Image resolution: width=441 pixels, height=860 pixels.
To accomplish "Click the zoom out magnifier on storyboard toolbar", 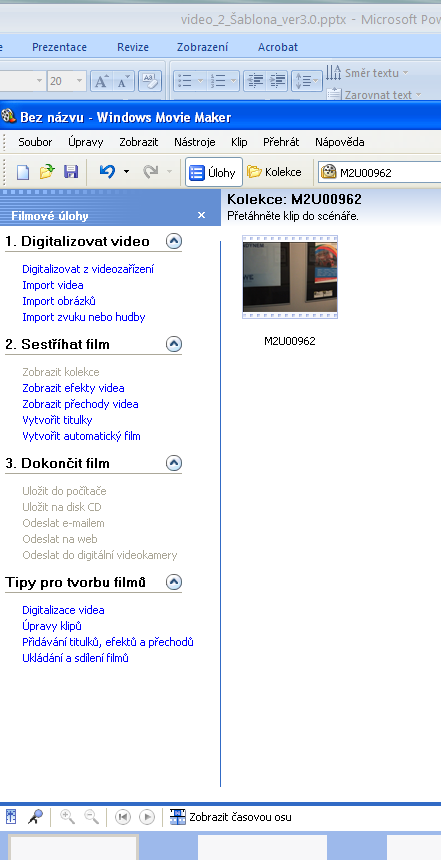I will tap(91, 817).
